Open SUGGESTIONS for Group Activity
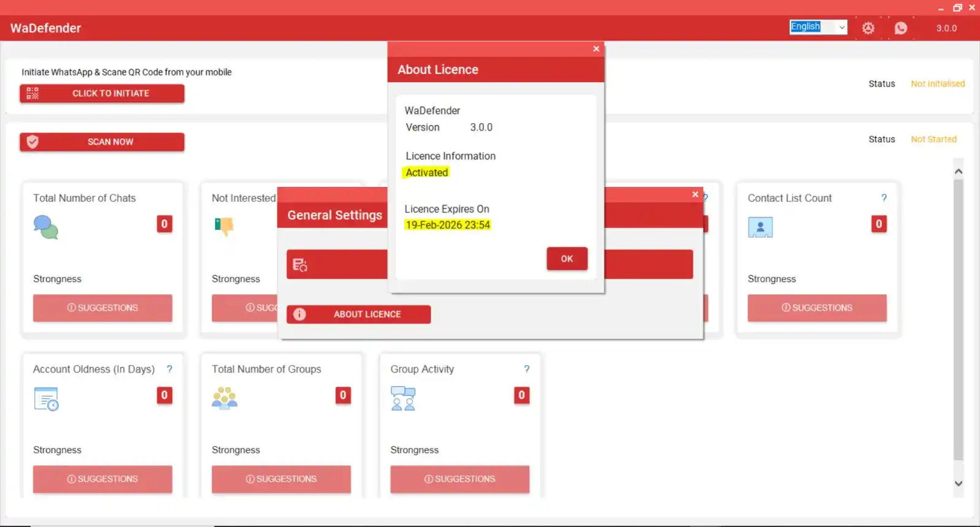Viewport: 980px width, 527px height. (460, 479)
